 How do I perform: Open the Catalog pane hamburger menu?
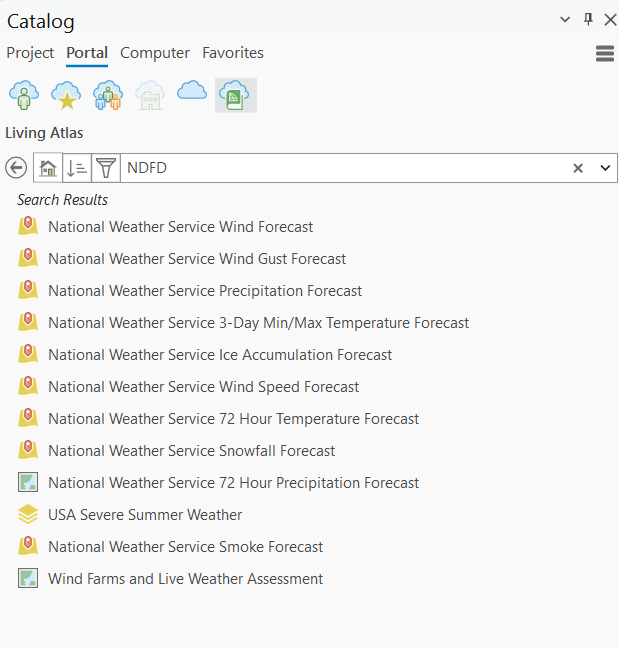coord(605,53)
